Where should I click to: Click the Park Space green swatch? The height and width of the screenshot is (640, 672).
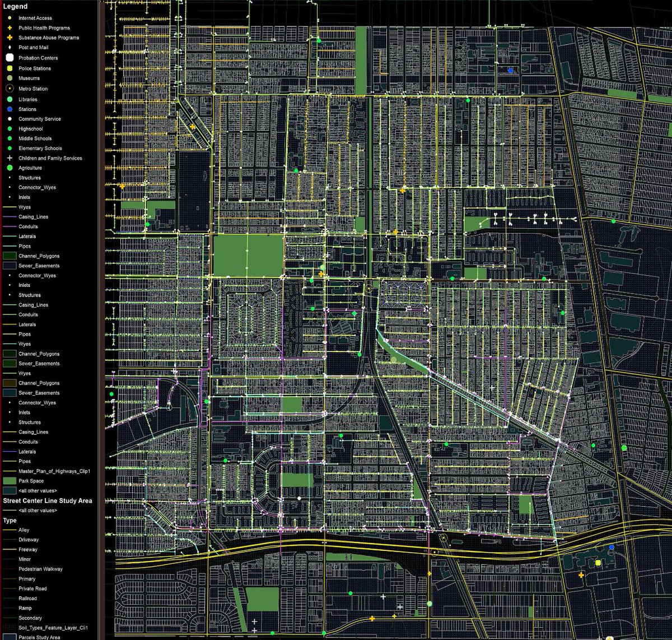click(10, 481)
